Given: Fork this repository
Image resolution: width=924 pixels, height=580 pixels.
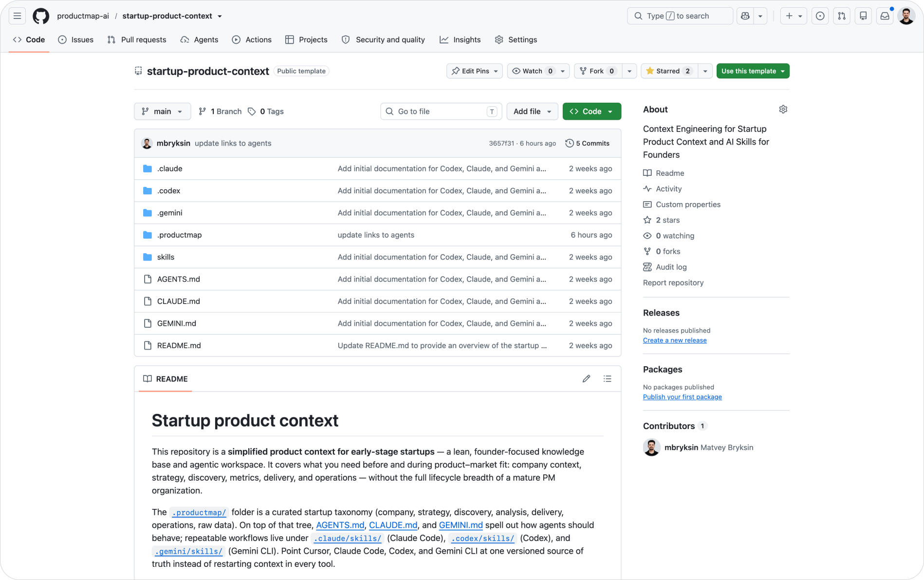Looking at the screenshot, I should click(598, 71).
